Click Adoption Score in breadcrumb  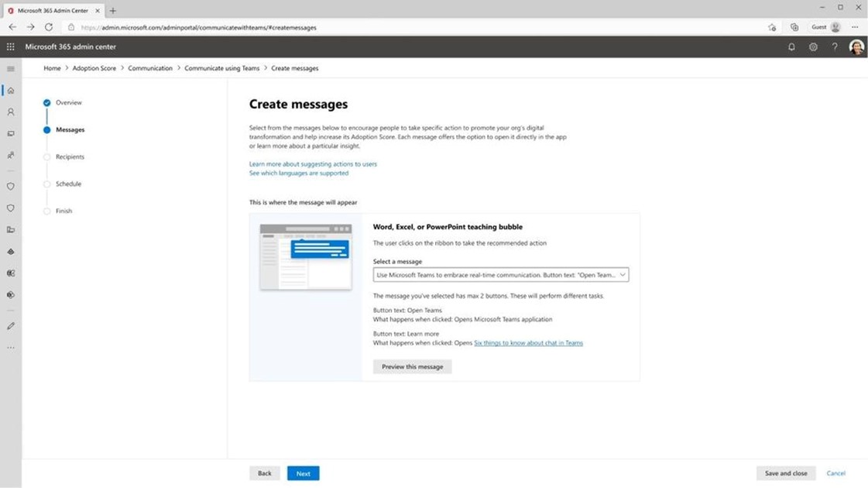94,68
